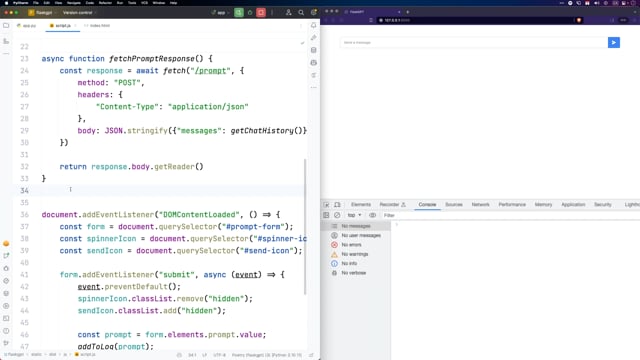Activate the DevTools inspect element picker
The width and height of the screenshot is (640, 360).
[327, 204]
